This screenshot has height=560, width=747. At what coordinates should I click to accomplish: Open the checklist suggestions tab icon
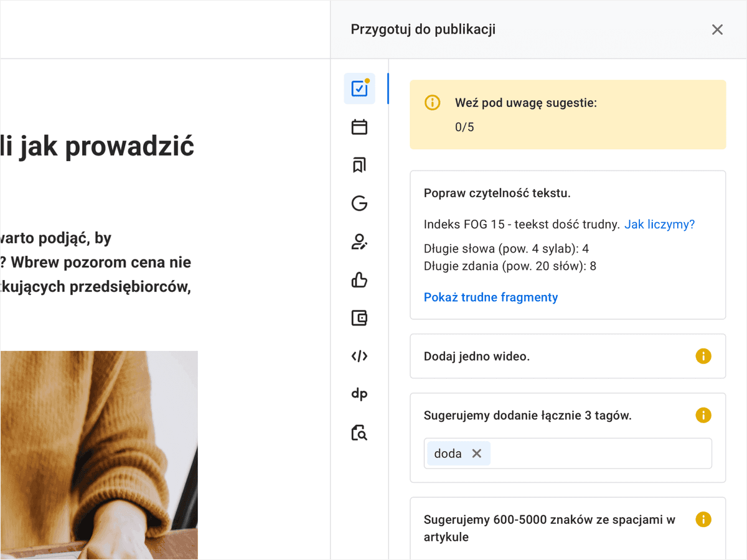[359, 88]
